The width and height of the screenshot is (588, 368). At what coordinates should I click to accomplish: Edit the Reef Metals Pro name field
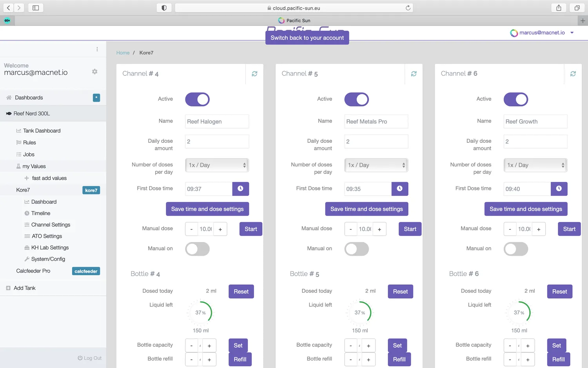[x=376, y=122]
